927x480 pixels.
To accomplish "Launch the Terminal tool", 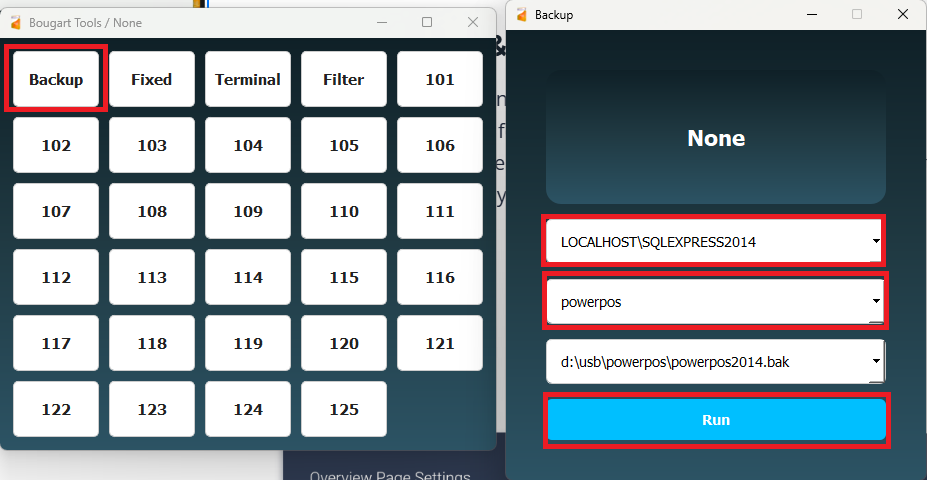I will pyautogui.click(x=248, y=79).
